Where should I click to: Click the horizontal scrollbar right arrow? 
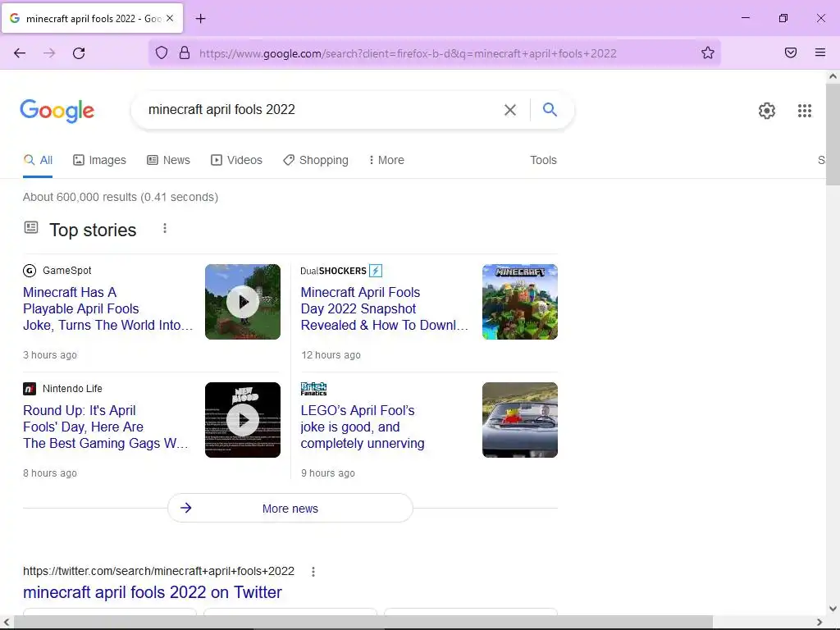click(x=819, y=622)
